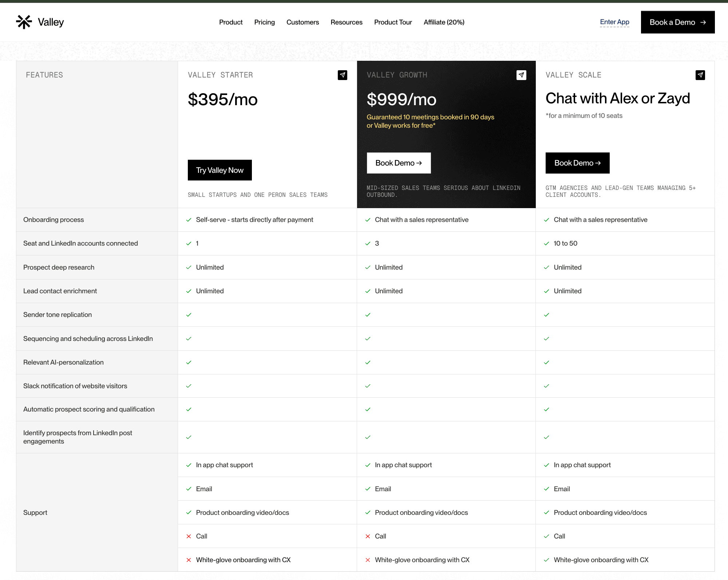
Task: Click the Valley logo icon
Action: click(24, 22)
